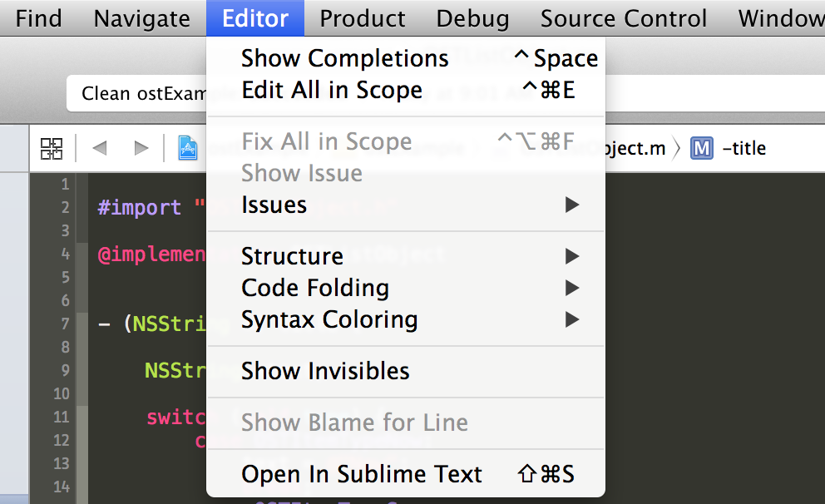
Task: Click the disabled Show Blame for Line item
Action: [406, 422]
